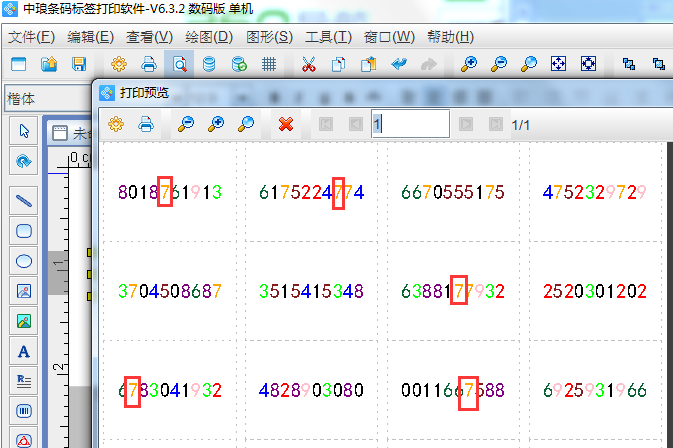
Task: Select the arrow pointer selection tool
Action: pyautogui.click(x=24, y=131)
